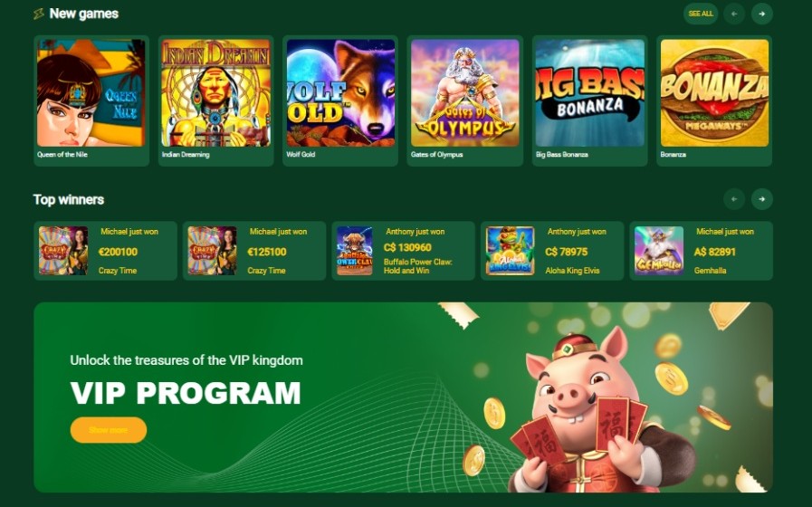Open Gates of Olympus game
This screenshot has width=812, height=507.
pyautogui.click(x=465, y=93)
